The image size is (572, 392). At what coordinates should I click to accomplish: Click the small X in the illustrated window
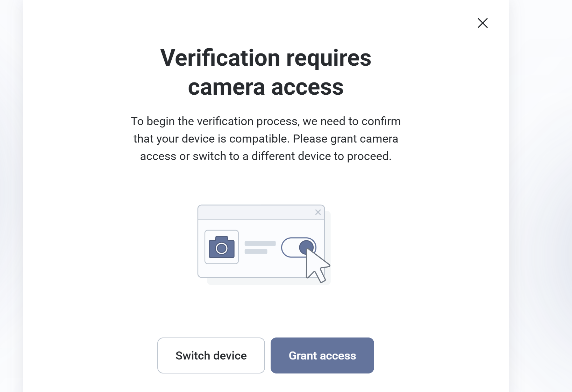pyautogui.click(x=318, y=212)
